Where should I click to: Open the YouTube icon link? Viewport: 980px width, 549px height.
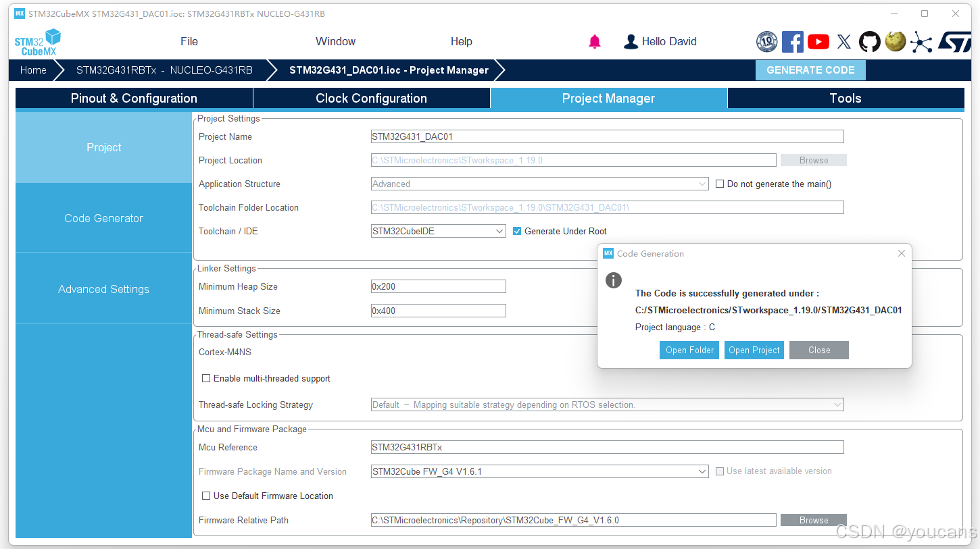pos(818,42)
